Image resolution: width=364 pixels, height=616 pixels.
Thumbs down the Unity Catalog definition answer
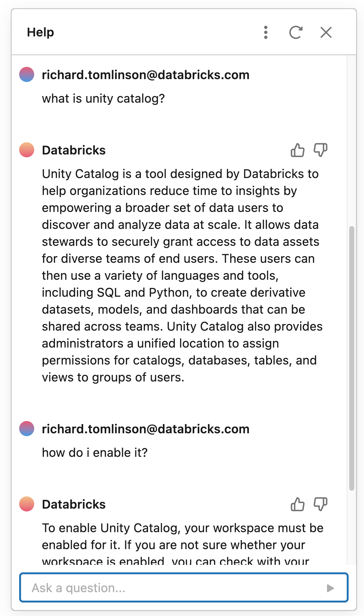coord(320,150)
